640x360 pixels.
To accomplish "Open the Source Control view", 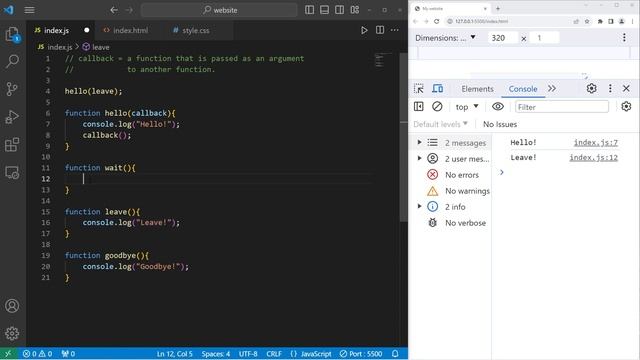I will click(x=12, y=89).
